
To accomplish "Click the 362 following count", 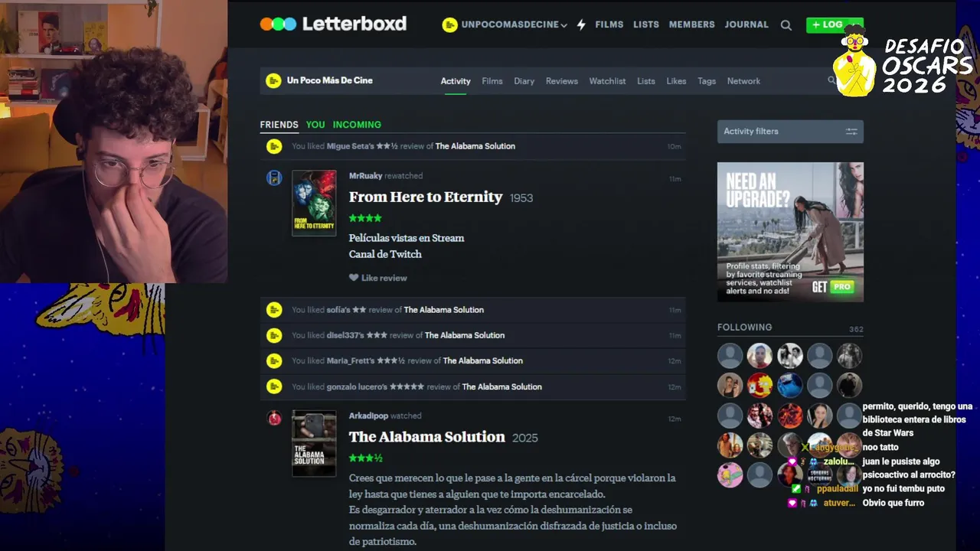I will 856,329.
